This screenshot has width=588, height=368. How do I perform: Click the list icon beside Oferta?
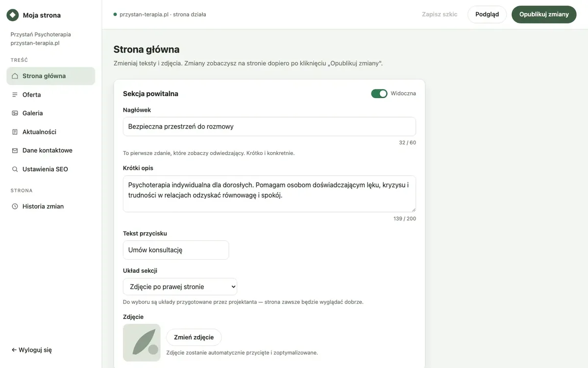pyautogui.click(x=15, y=95)
